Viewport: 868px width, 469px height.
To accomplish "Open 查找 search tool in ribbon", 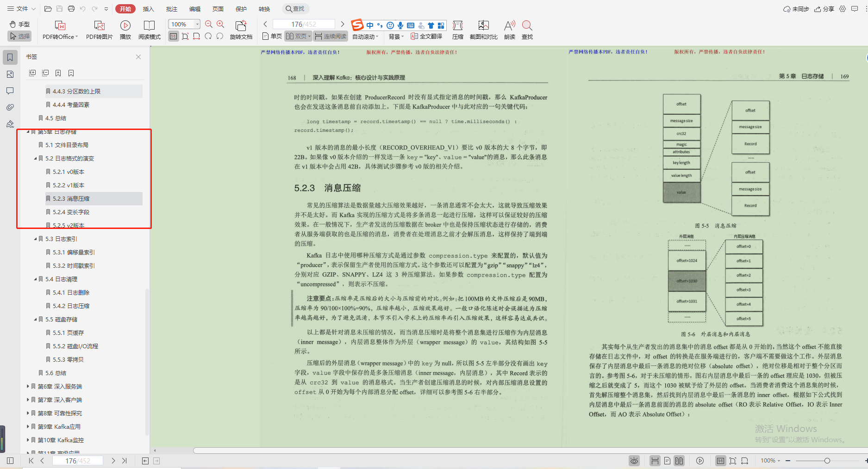I will click(x=527, y=30).
